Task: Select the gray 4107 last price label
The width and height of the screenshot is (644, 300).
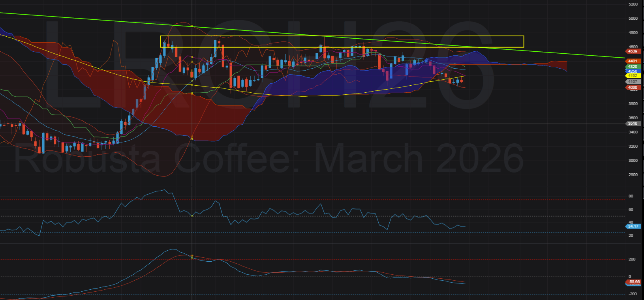Action: click(633, 82)
